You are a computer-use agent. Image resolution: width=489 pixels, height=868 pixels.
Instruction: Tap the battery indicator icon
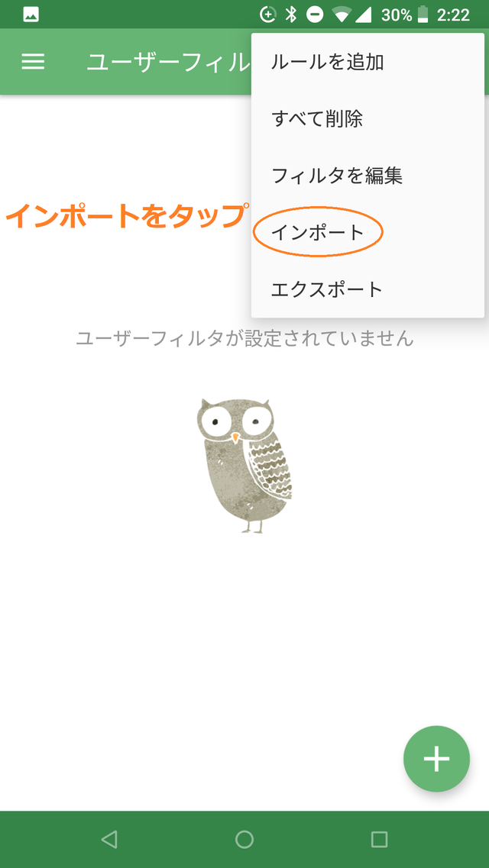tap(423, 15)
